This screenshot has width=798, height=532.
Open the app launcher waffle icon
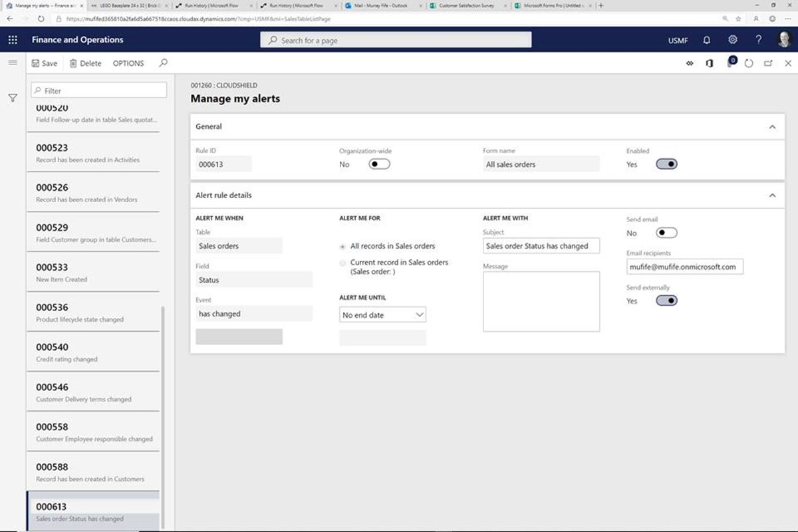point(13,40)
